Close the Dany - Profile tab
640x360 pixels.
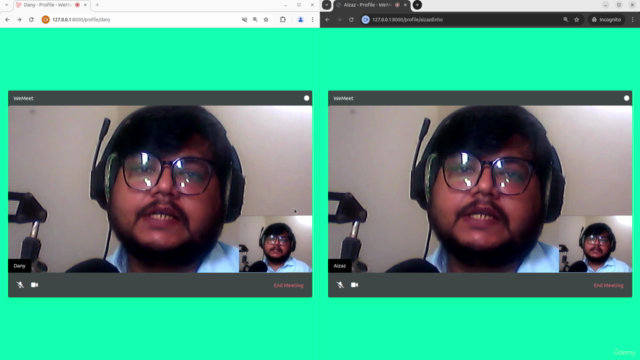[x=85, y=5]
